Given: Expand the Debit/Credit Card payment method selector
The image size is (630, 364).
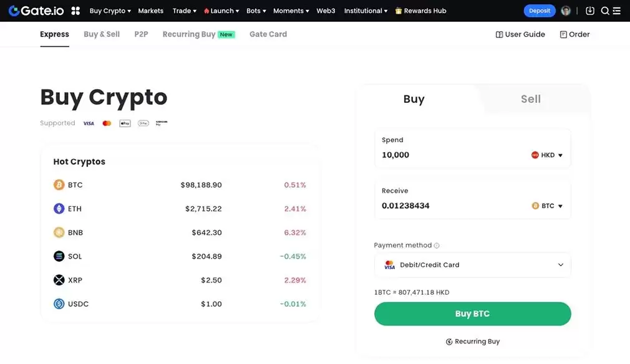Looking at the screenshot, I should pos(472,265).
